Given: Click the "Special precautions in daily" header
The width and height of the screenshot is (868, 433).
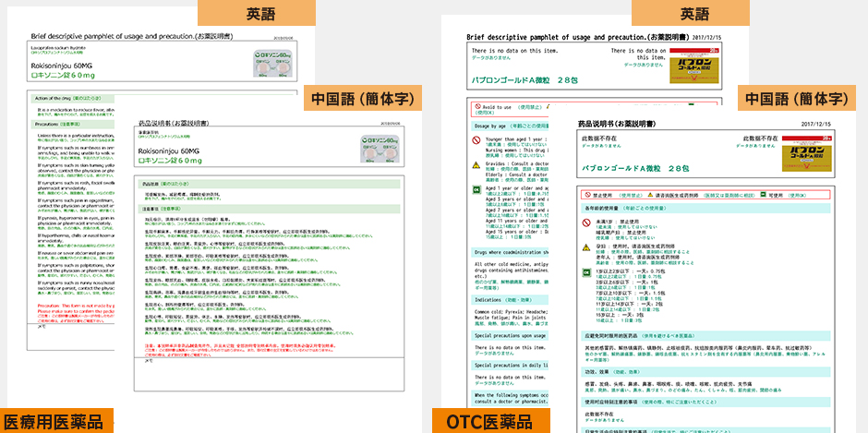Looking at the screenshot, I should pyautogui.click(x=510, y=366).
